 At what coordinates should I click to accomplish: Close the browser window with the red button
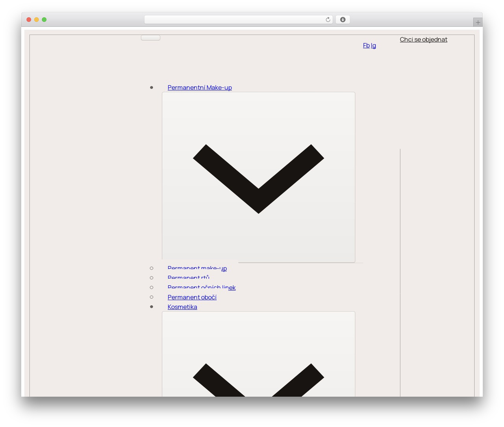29,20
